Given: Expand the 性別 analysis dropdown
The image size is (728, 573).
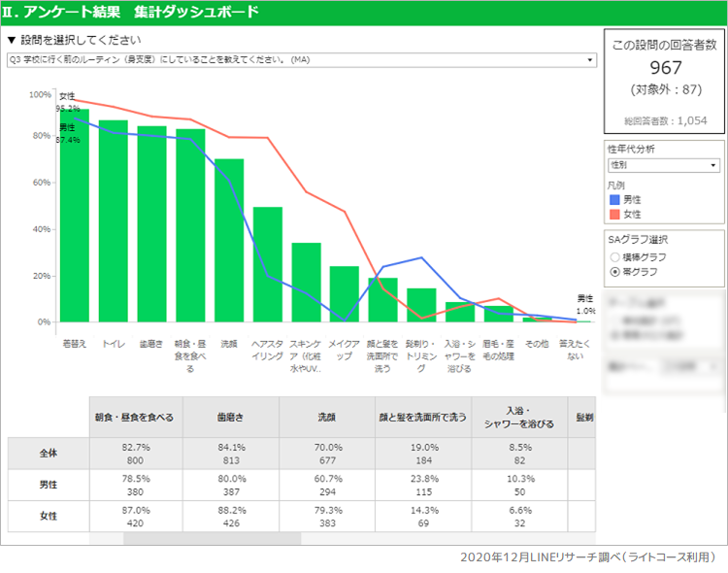Looking at the screenshot, I should 660,165.
